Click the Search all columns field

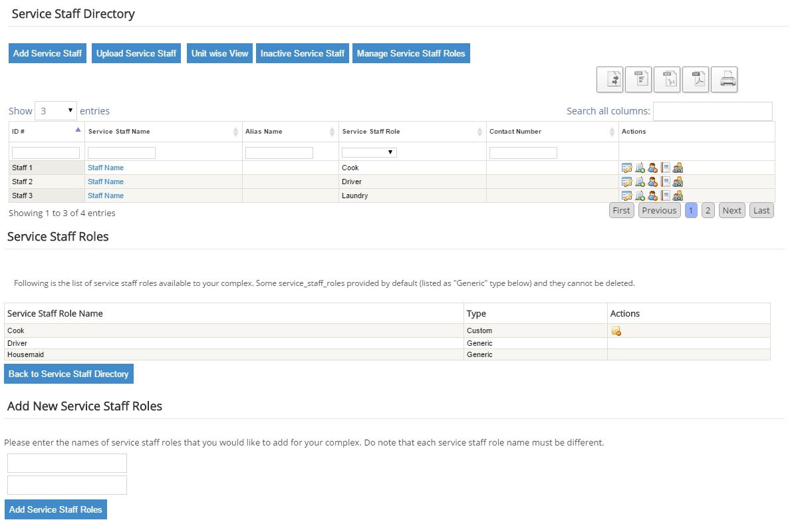click(x=712, y=111)
